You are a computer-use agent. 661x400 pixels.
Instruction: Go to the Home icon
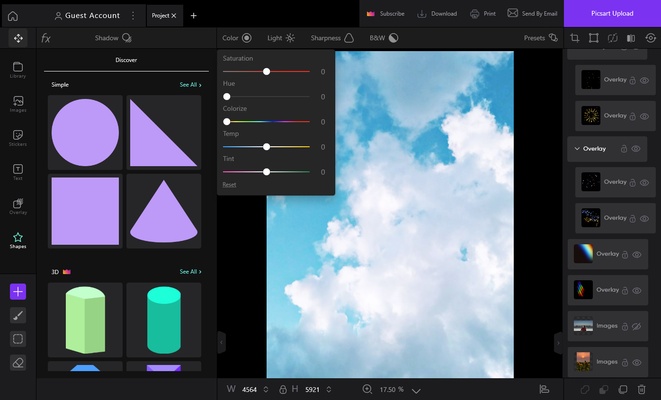pyautogui.click(x=13, y=16)
